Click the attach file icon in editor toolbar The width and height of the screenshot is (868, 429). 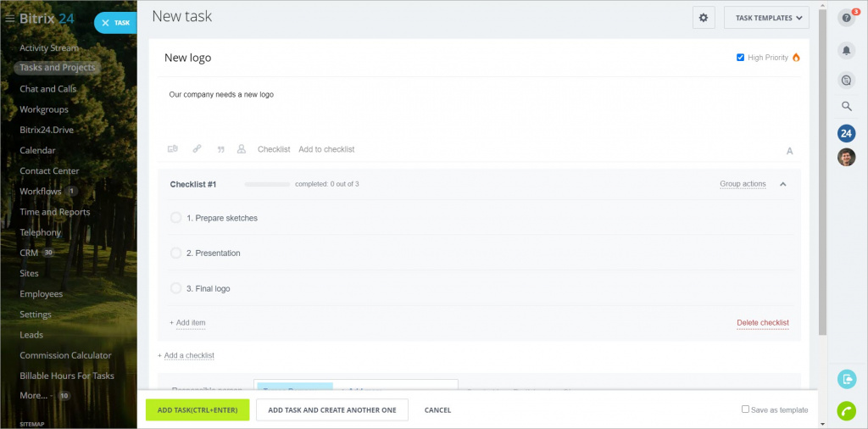[x=173, y=149]
